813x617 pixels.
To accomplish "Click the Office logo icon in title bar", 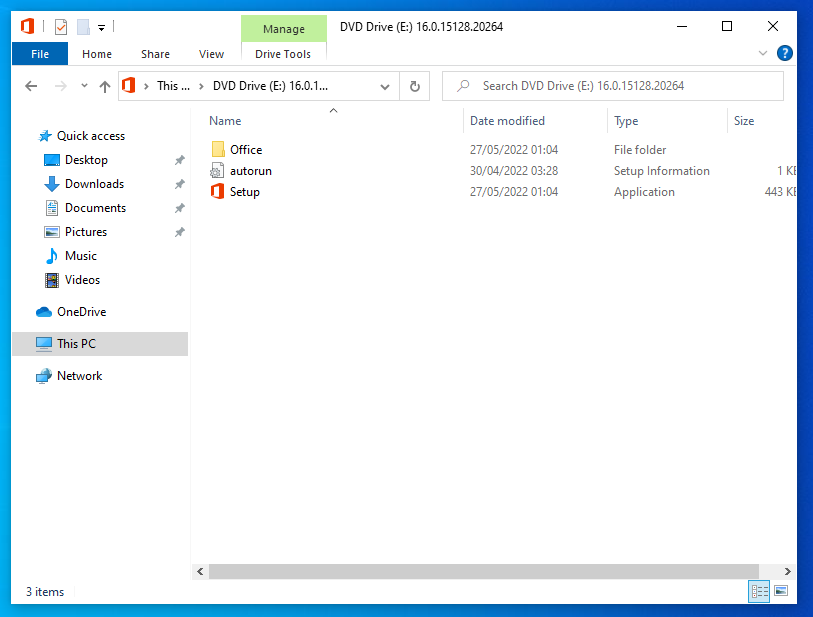I will (27, 26).
